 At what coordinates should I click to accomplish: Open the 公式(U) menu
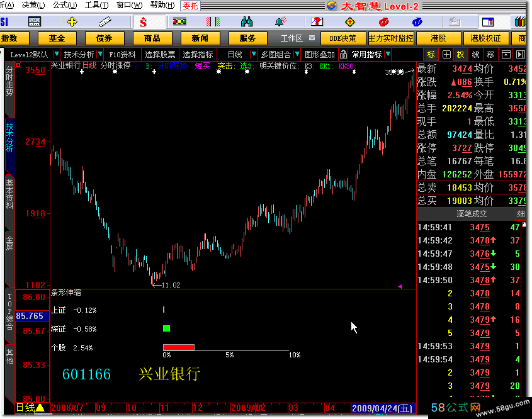click(65, 5)
